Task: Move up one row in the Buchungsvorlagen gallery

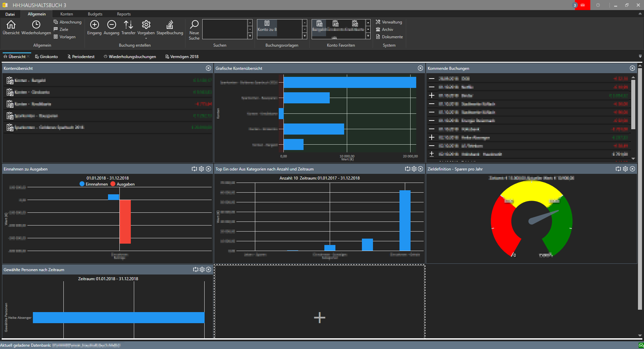Action: [x=305, y=22]
